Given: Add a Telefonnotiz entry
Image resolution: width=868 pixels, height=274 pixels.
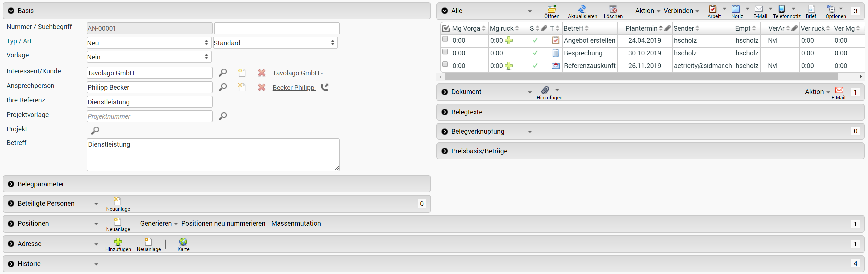Looking at the screenshot, I should pyautogui.click(x=782, y=9).
